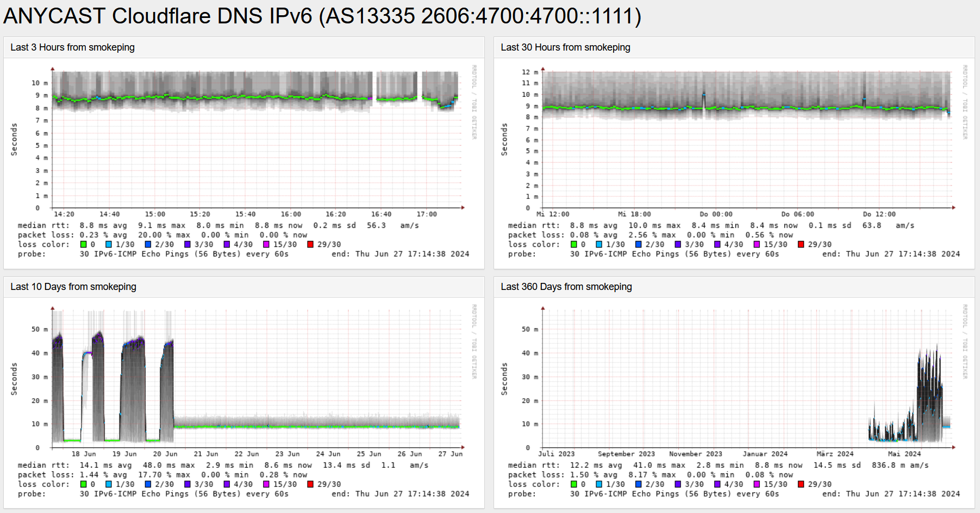Image resolution: width=980 pixels, height=513 pixels.
Task: Click red 29/30 swatch in Last 3 Hours legend
Action: click(x=310, y=244)
